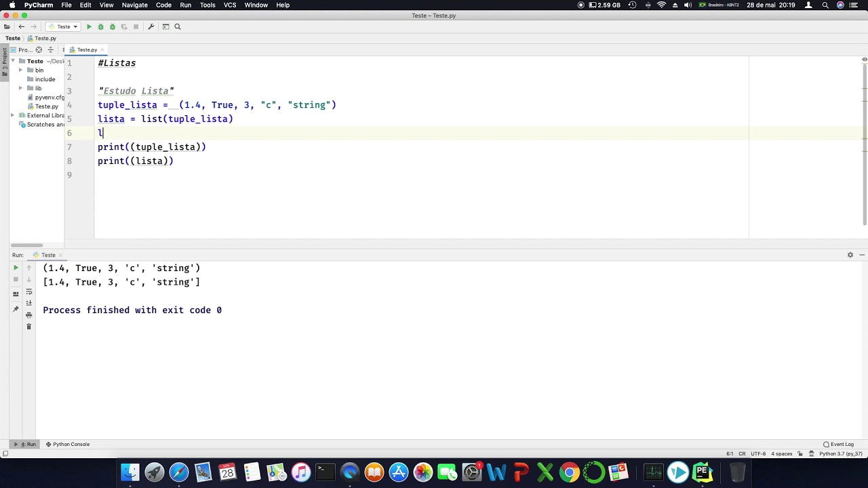The width and height of the screenshot is (868, 488).
Task: Expand External Libraries node
Action: 13,115
